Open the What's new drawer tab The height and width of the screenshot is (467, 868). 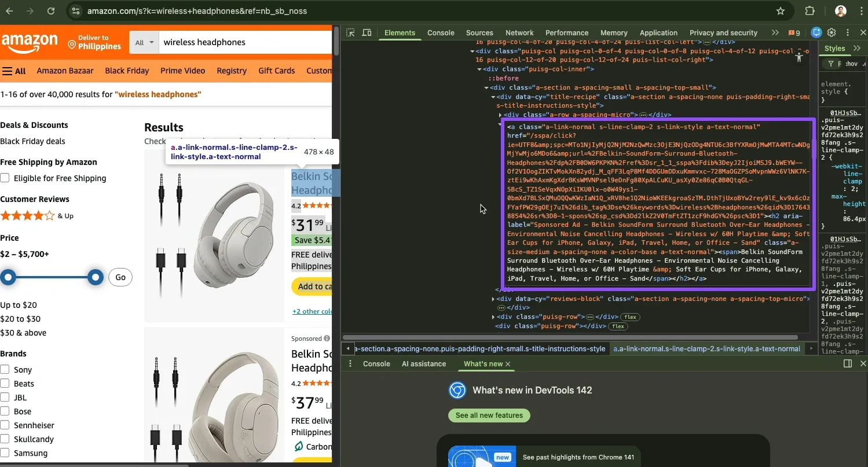click(482, 364)
